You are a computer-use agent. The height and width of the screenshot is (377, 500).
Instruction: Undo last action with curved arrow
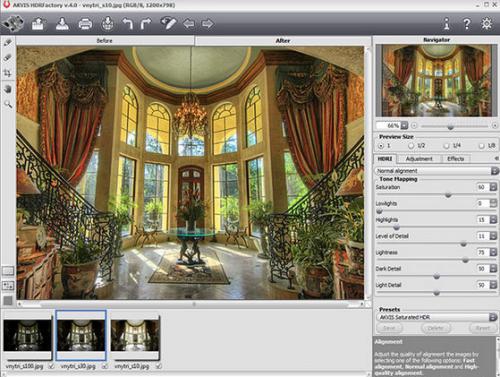[x=128, y=24]
